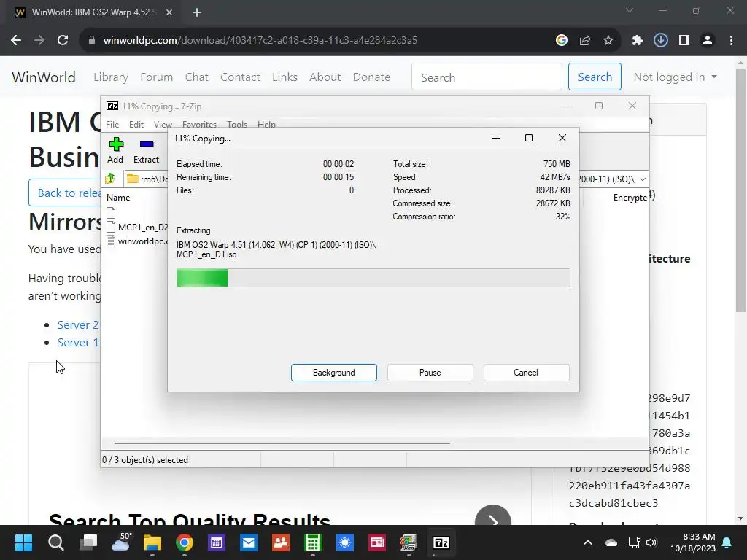Switch to 7-Zip taskbar icon
Viewport: 747px width, 560px height.
[x=441, y=542]
